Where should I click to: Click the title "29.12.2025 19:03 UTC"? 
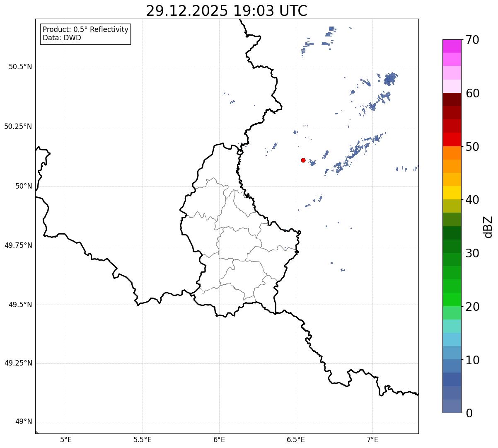[227, 11]
